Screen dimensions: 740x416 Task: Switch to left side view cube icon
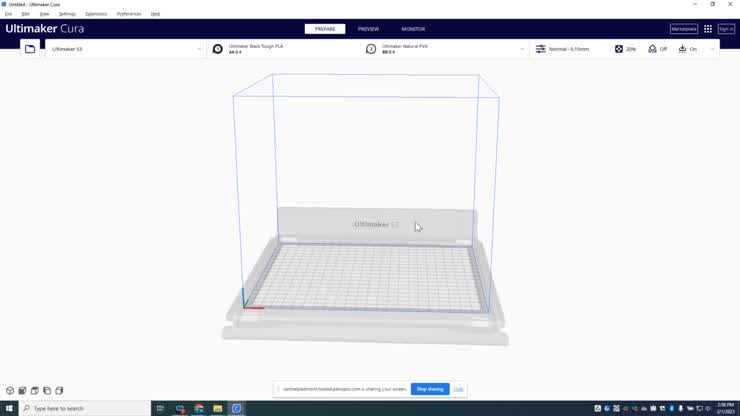[47, 391]
